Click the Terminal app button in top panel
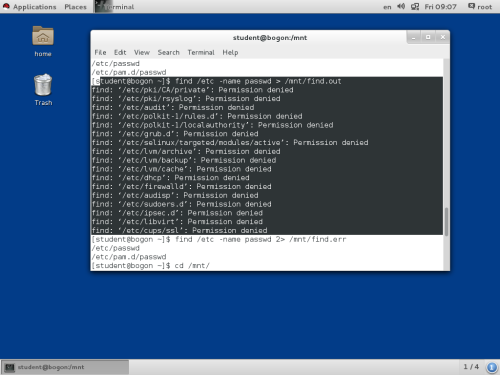The height and width of the screenshot is (375, 500). [115, 7]
